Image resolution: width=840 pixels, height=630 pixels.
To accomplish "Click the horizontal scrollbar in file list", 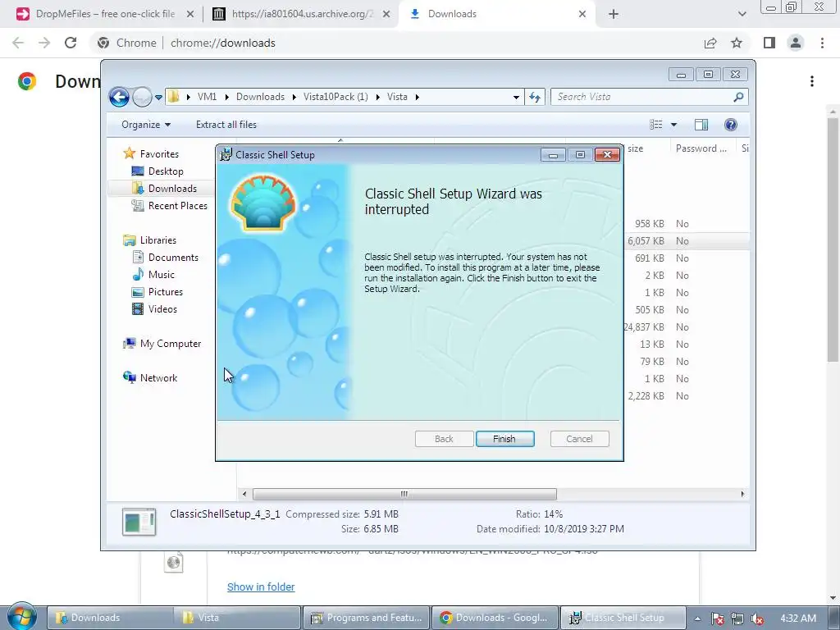I will tap(404, 494).
